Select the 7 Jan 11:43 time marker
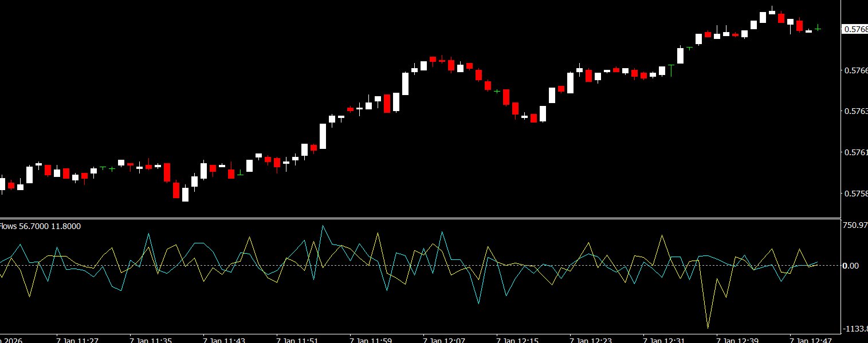The height and width of the screenshot is (343, 868). point(224,340)
